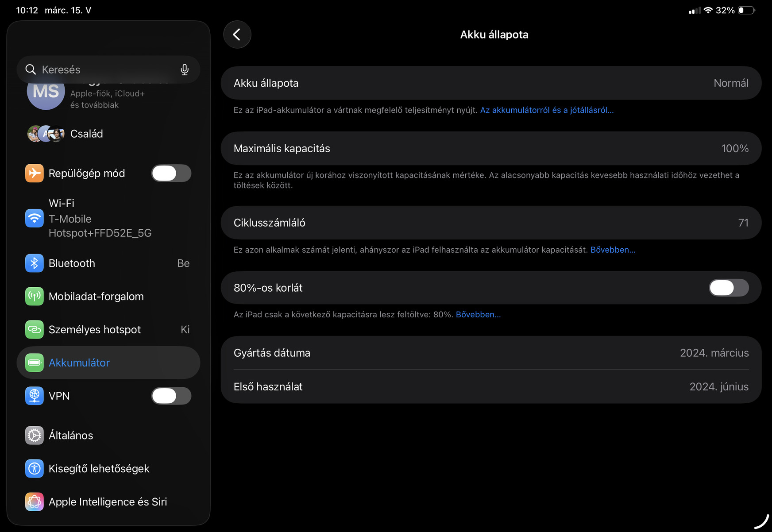Click Bővebben link under Ciklusszámláló
Image resolution: width=772 pixels, height=532 pixels.
point(613,250)
